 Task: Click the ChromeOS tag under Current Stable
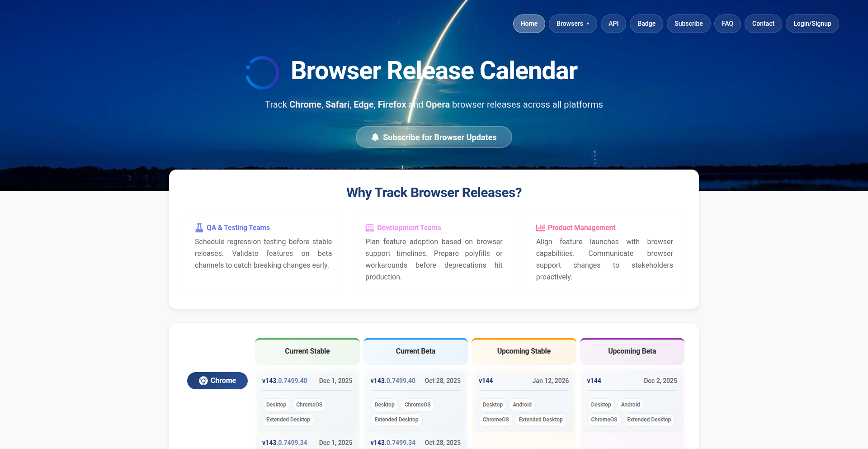tap(309, 405)
